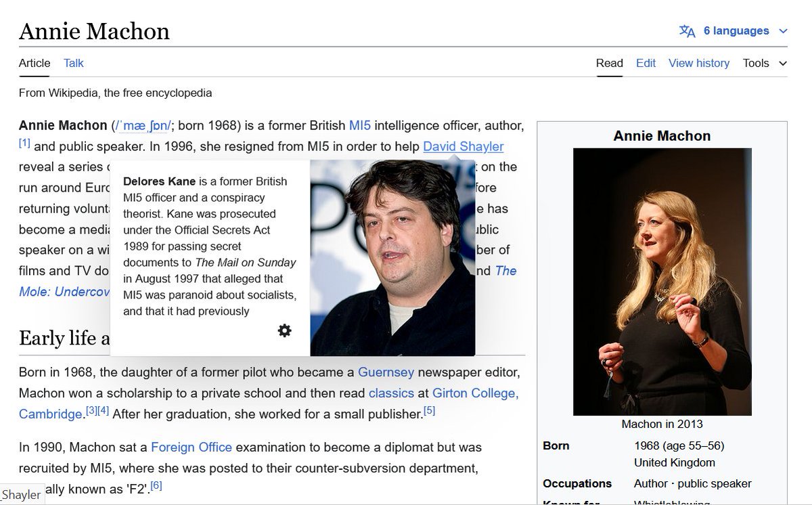Open the page preview settings gear
812x505 pixels.
285,330
